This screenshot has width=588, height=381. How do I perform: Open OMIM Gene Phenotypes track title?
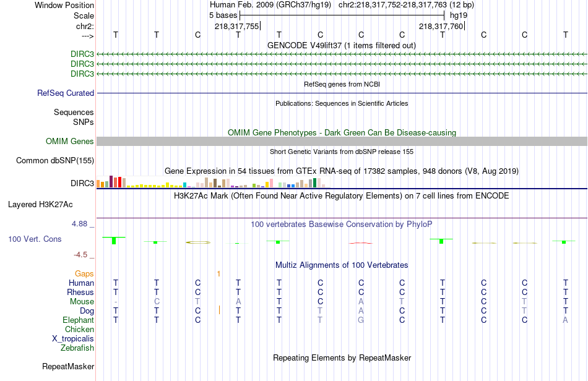[x=342, y=132]
